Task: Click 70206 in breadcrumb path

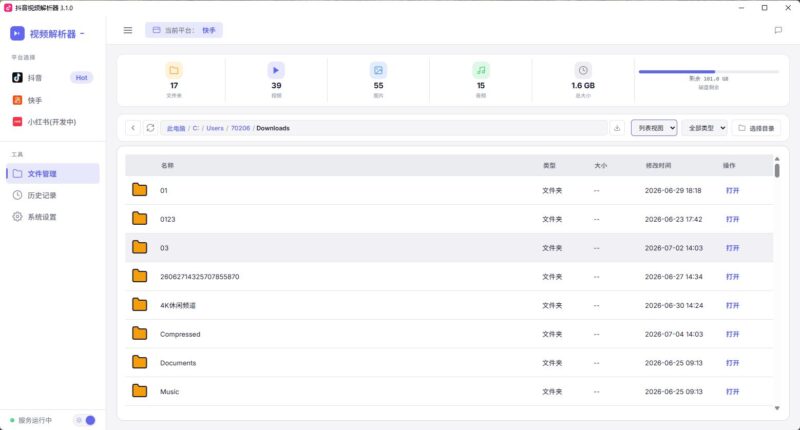Action: 240,128
